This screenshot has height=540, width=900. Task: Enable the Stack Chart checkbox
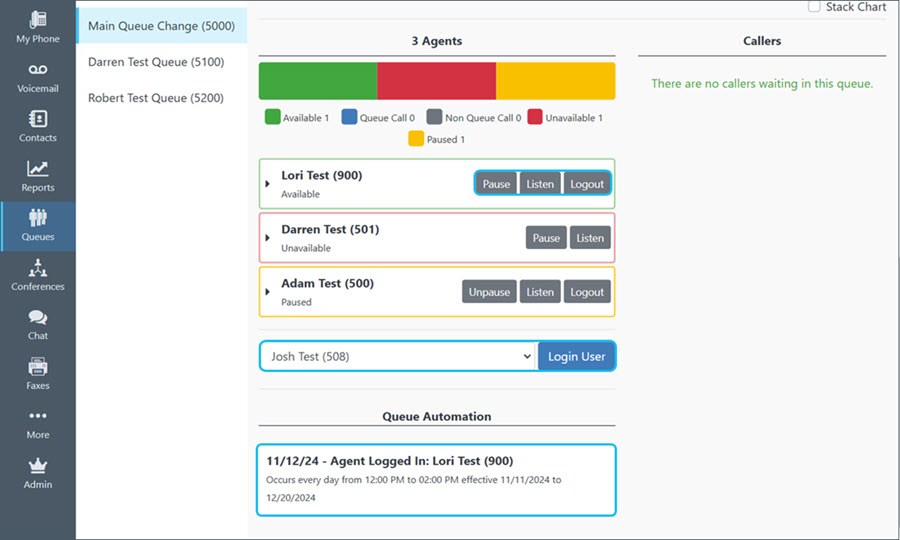click(814, 7)
